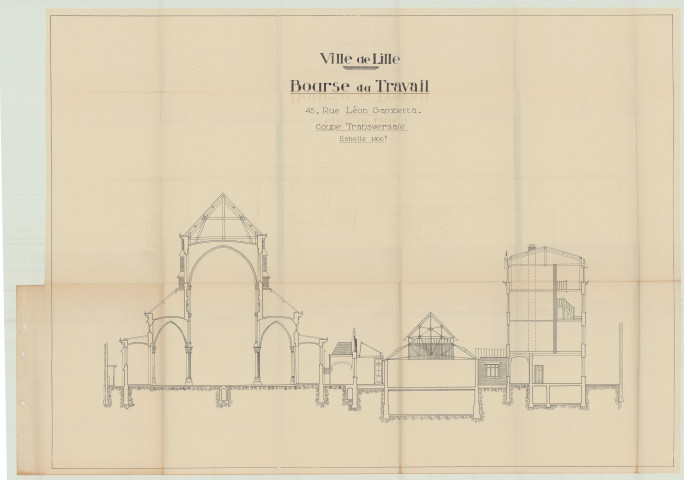Click the basement rectangle under the gabled building
Viewport: 684px width, 480px height.
pos(430,402)
